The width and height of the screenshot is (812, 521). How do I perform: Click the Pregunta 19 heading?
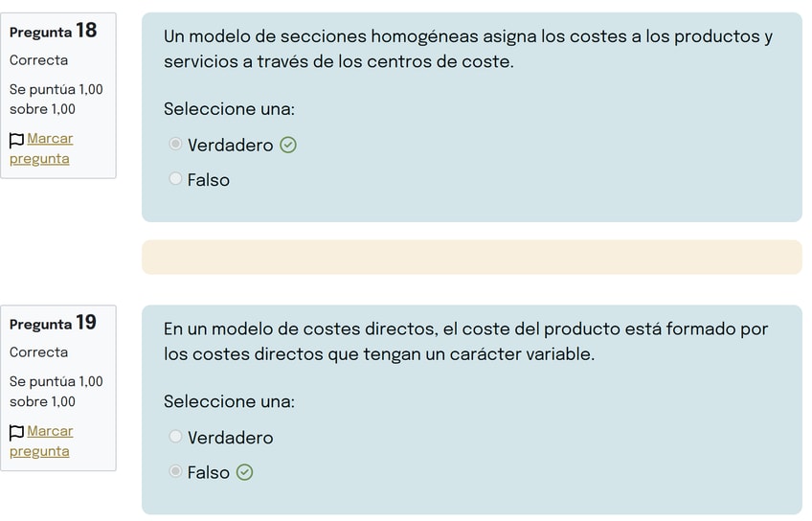pos(53,323)
